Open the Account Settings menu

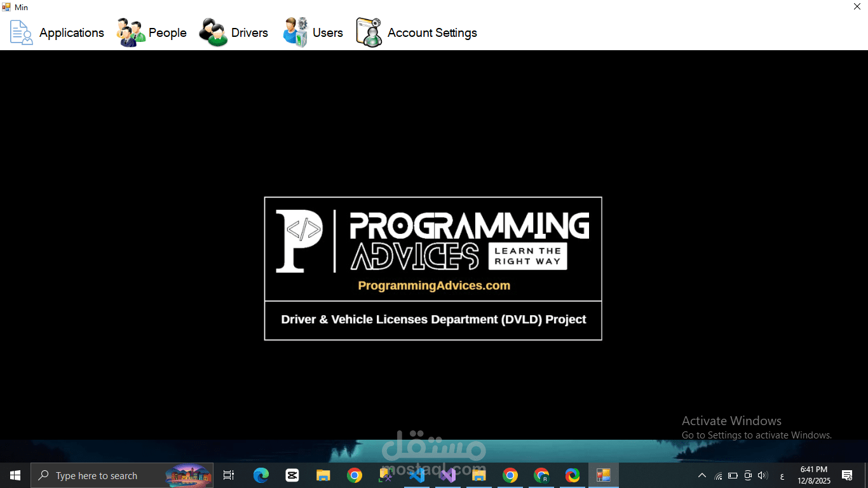pos(416,32)
